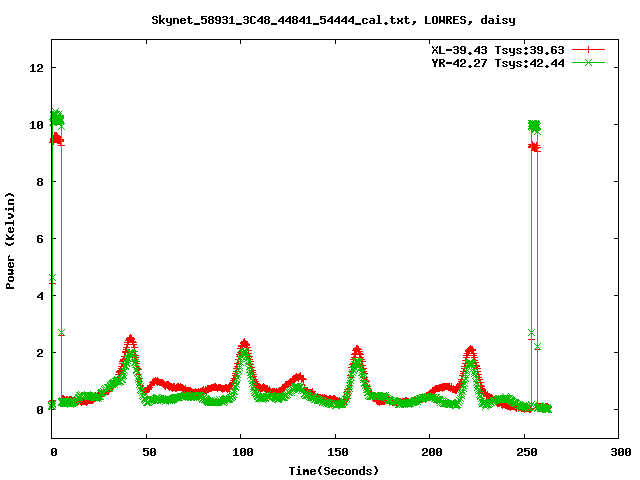
Task: Click the x-axis tick label '150'
Action: click(338, 452)
